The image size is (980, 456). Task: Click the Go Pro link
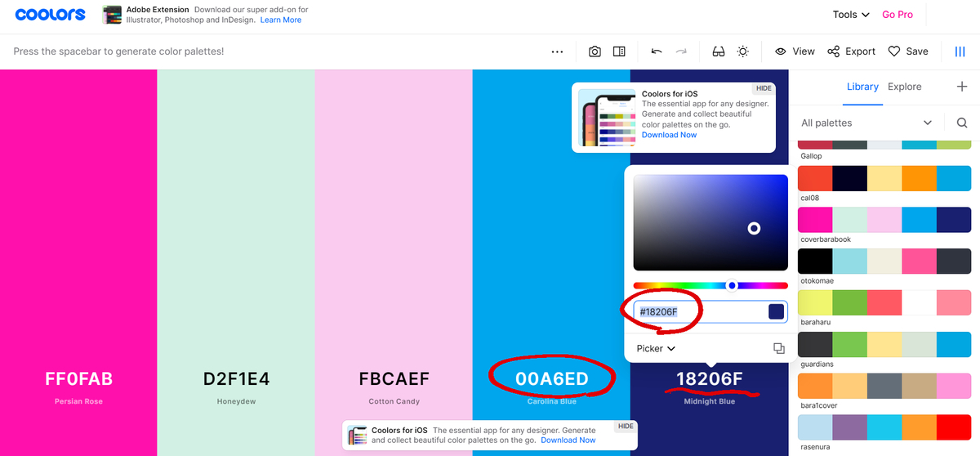coord(898,15)
